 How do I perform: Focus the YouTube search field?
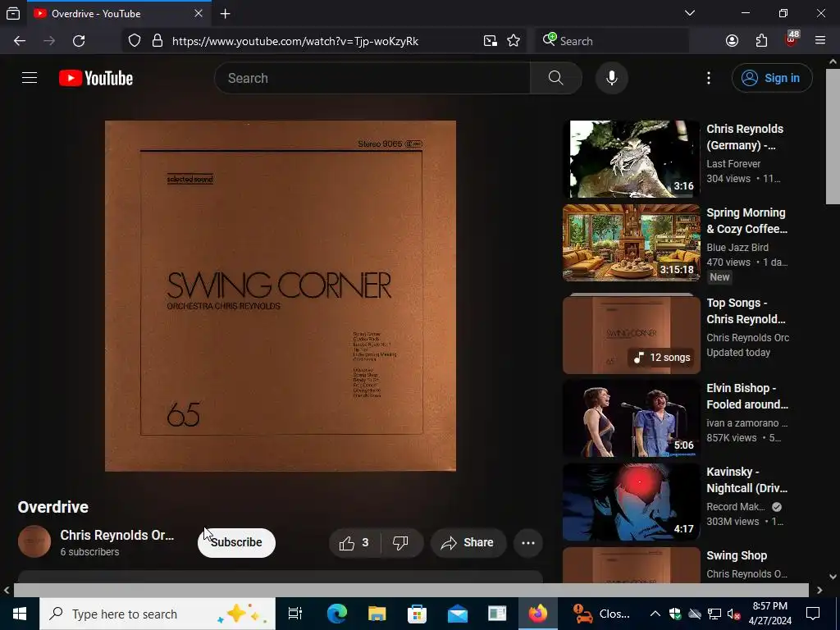coord(372,78)
